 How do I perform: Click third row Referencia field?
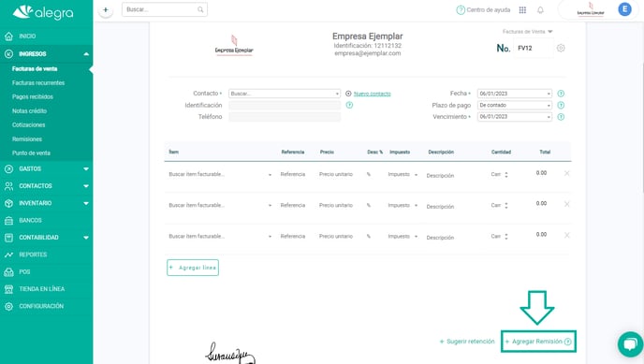coord(293,237)
